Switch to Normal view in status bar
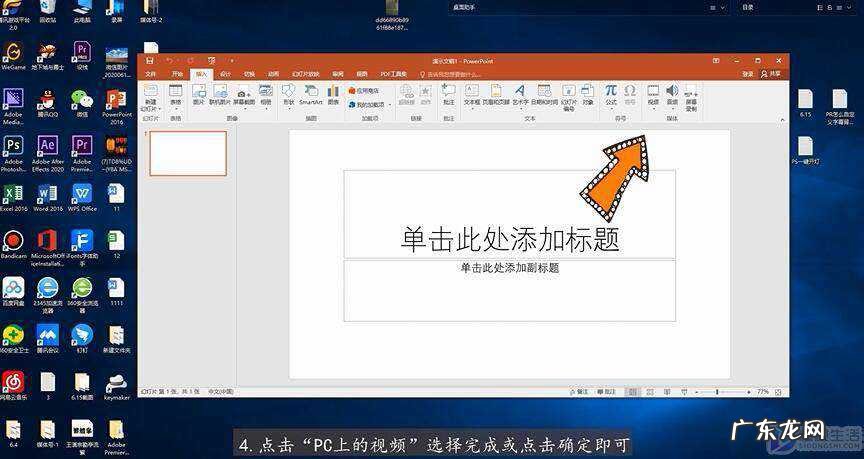This screenshot has height=459, width=864. click(633, 392)
